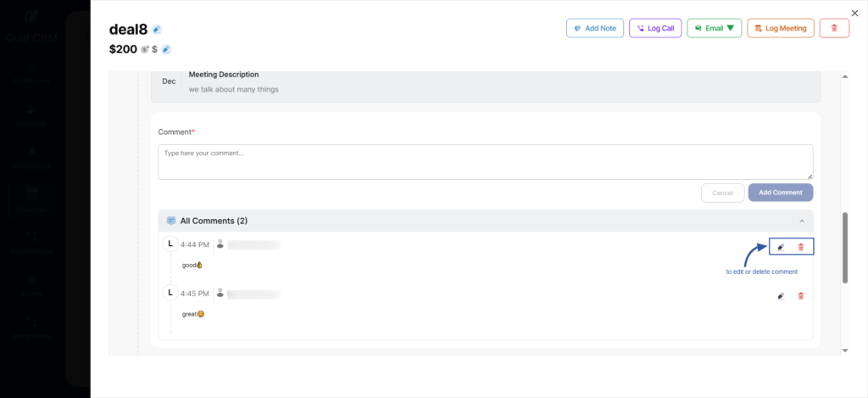Open the Log Meeting form
Viewport: 868px width, 398px height.
(x=781, y=28)
